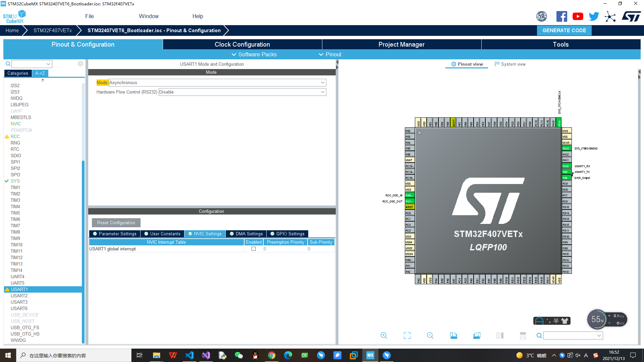Zoom out on the pinout view

pyautogui.click(x=430, y=335)
